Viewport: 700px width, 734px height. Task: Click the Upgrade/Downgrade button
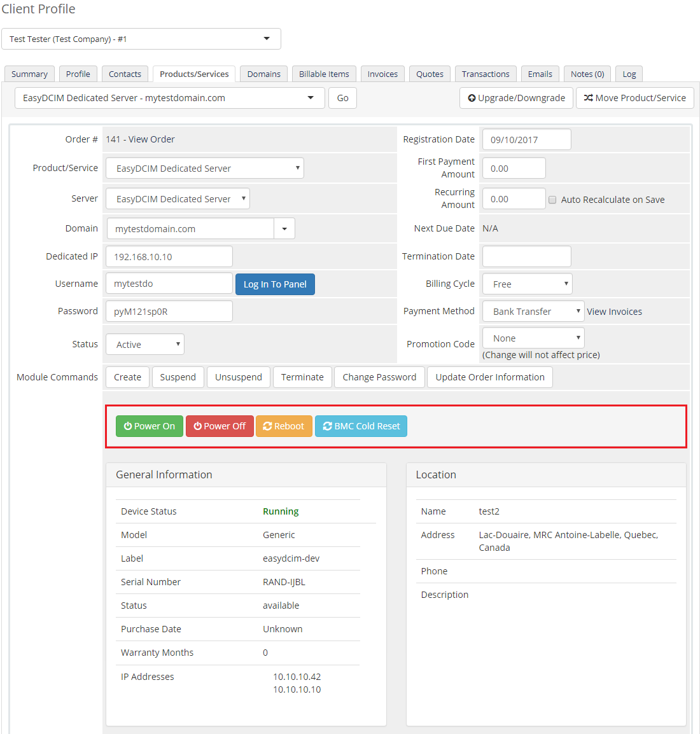[517, 98]
